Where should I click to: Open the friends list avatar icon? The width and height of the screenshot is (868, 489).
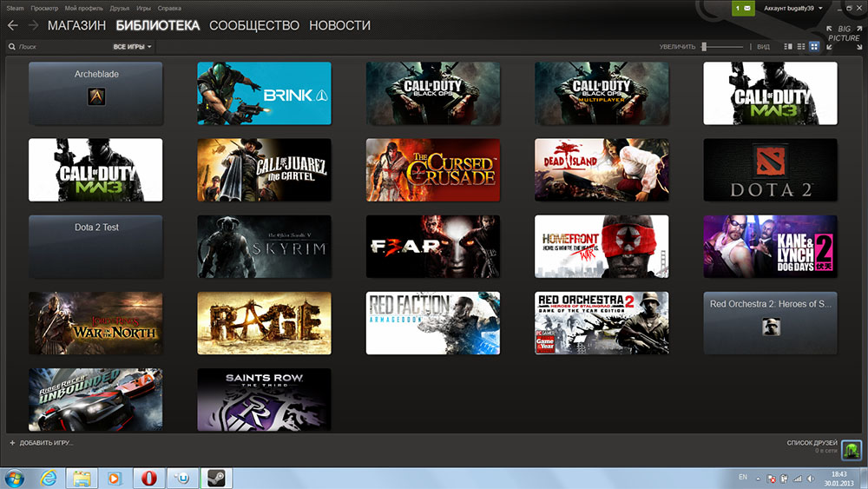click(852, 448)
